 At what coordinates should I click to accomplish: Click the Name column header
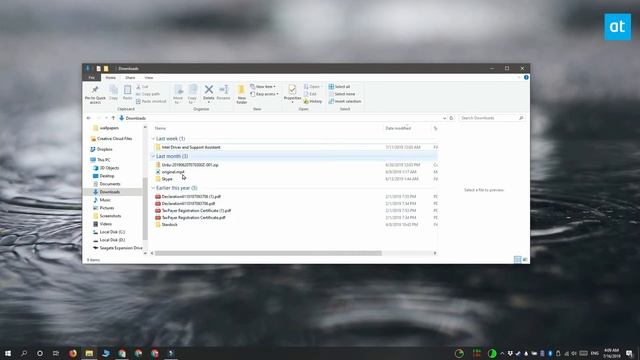(160, 128)
